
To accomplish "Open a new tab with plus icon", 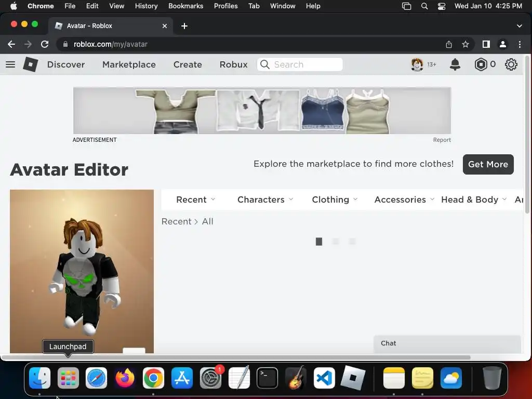I will [x=184, y=26].
